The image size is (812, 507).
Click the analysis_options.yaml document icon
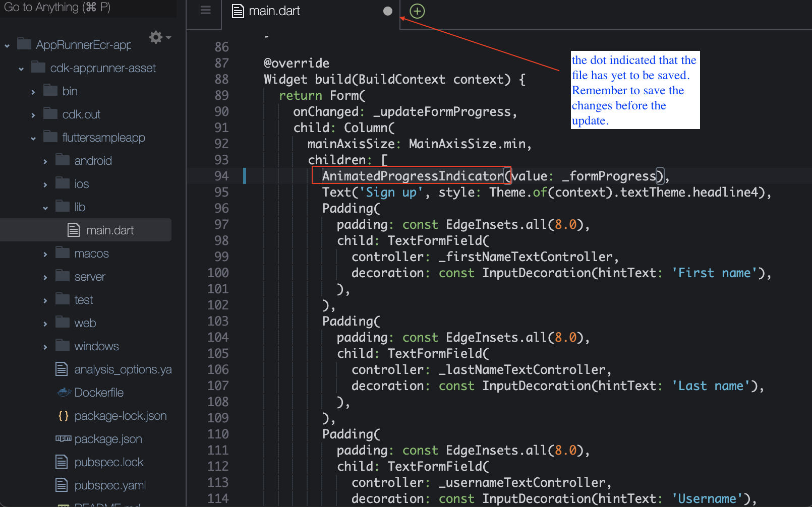(62, 369)
